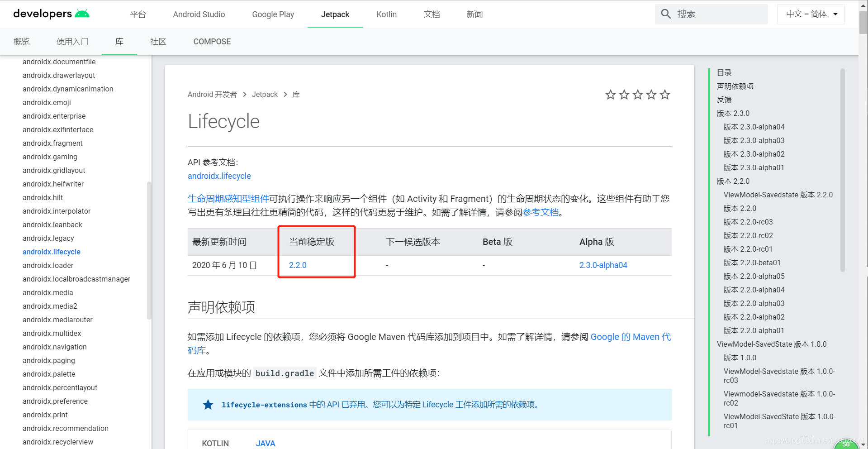
Task: Click the search magnifier icon
Action: tap(666, 14)
